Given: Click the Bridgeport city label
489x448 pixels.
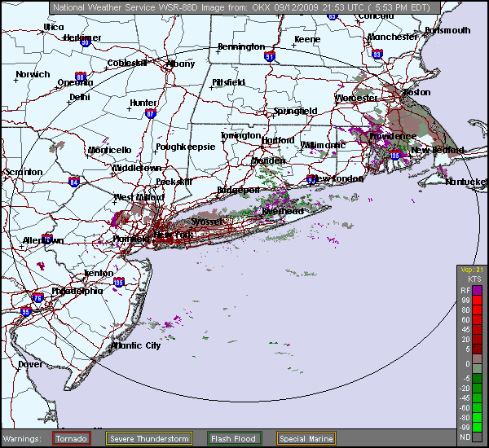Looking at the screenshot, I should (x=239, y=190).
